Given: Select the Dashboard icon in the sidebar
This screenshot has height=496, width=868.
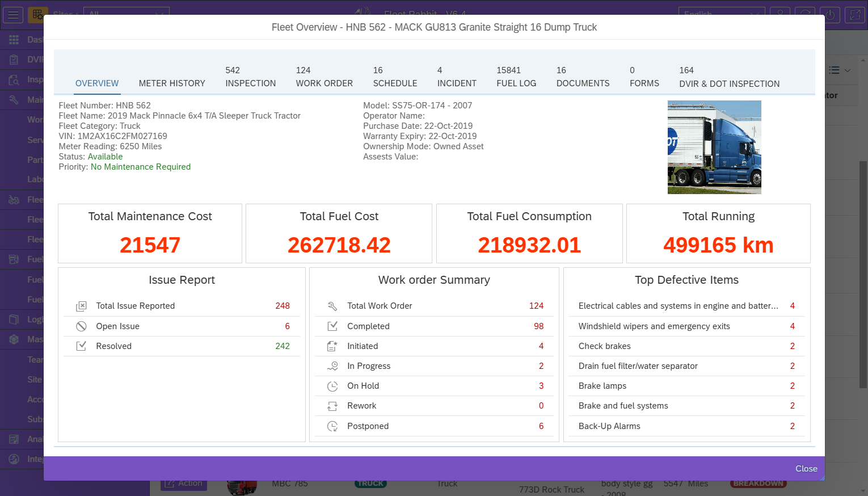Looking at the screenshot, I should point(13,39).
